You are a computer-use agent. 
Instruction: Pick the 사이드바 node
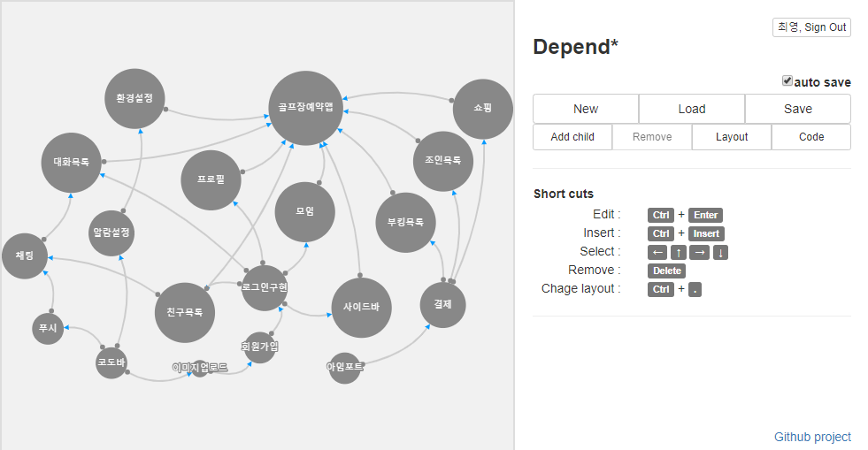[x=361, y=308]
